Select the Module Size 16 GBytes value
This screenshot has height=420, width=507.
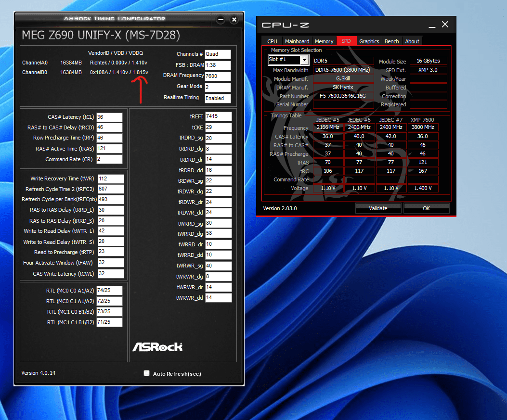coord(428,61)
